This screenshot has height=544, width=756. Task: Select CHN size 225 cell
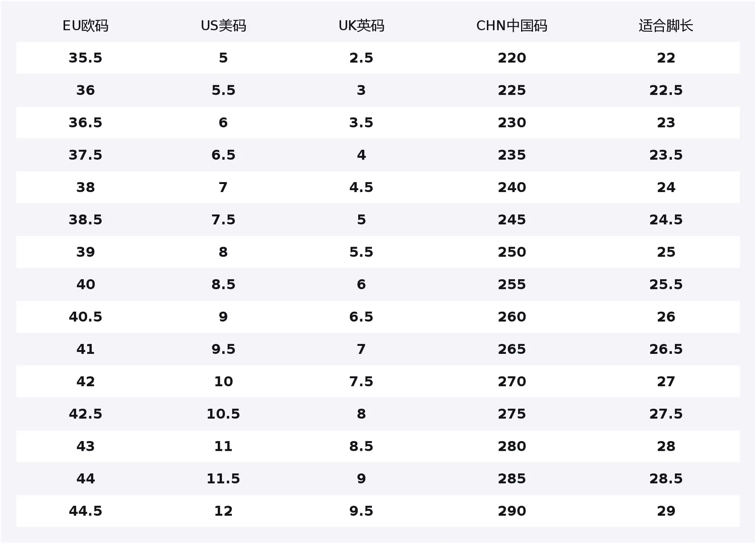(512, 90)
